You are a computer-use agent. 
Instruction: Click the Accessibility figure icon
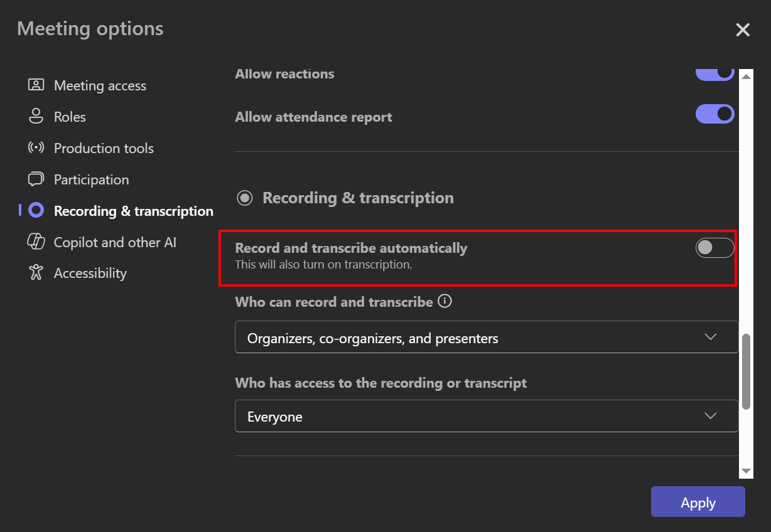point(36,272)
